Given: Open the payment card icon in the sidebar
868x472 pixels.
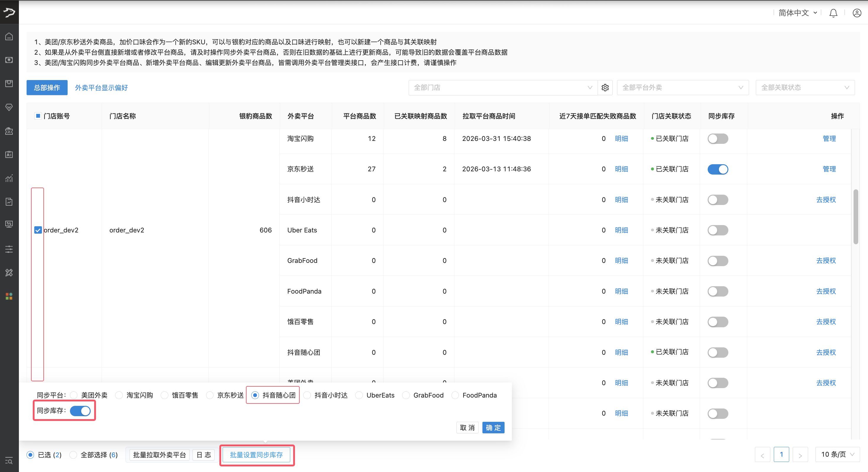Looking at the screenshot, I should 9,60.
